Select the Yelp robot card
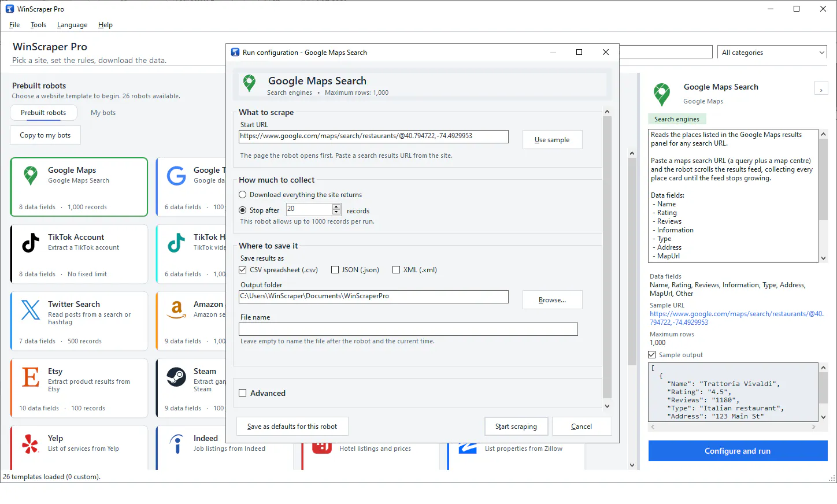837x504 pixels. [79, 448]
